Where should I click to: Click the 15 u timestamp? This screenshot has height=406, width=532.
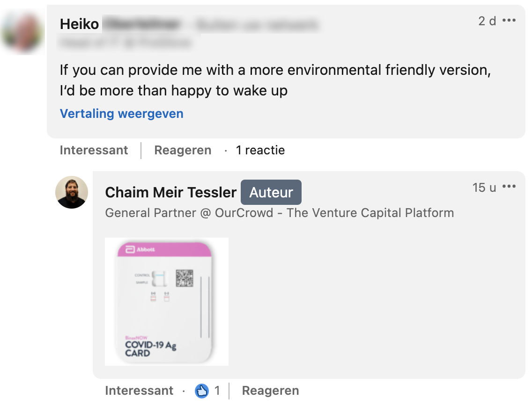coord(484,188)
